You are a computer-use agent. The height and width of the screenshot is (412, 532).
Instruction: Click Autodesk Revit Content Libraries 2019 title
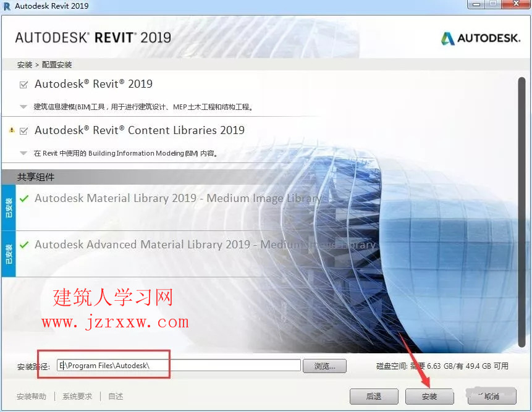[140, 130]
